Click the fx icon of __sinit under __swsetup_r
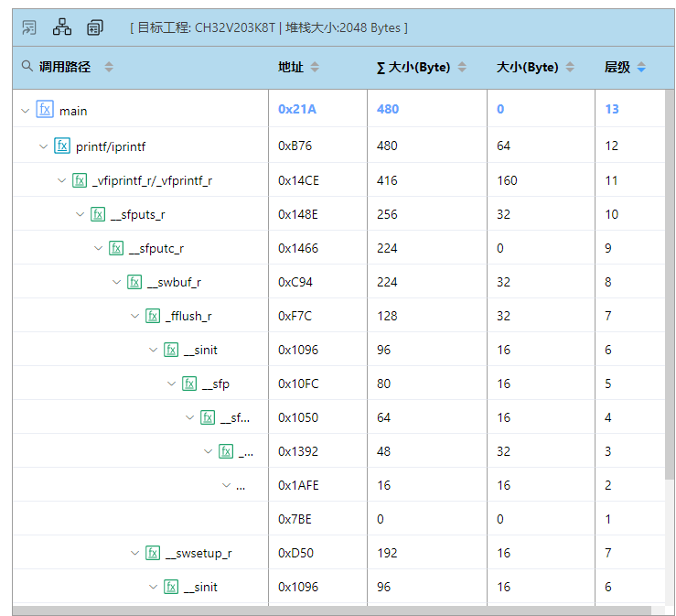Viewport: 676px width, 616px height. coord(171,587)
